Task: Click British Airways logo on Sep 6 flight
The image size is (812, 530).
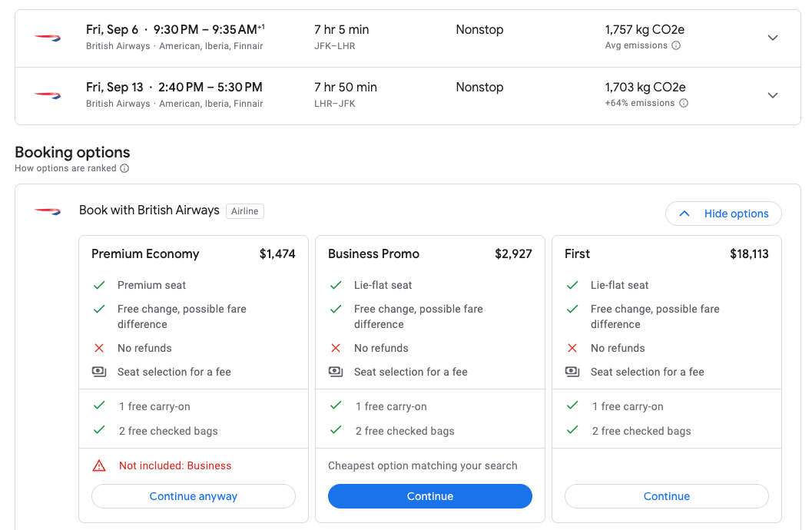Action: 48,38
